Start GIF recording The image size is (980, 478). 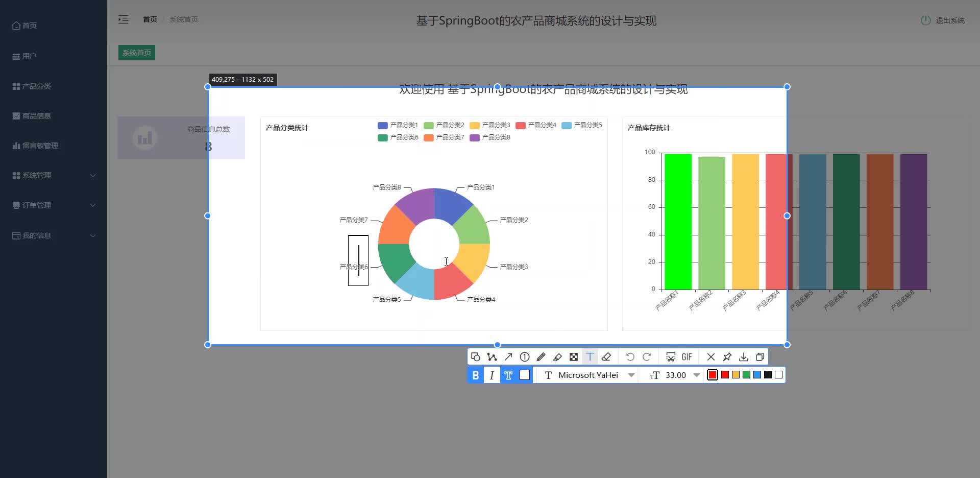tap(687, 357)
